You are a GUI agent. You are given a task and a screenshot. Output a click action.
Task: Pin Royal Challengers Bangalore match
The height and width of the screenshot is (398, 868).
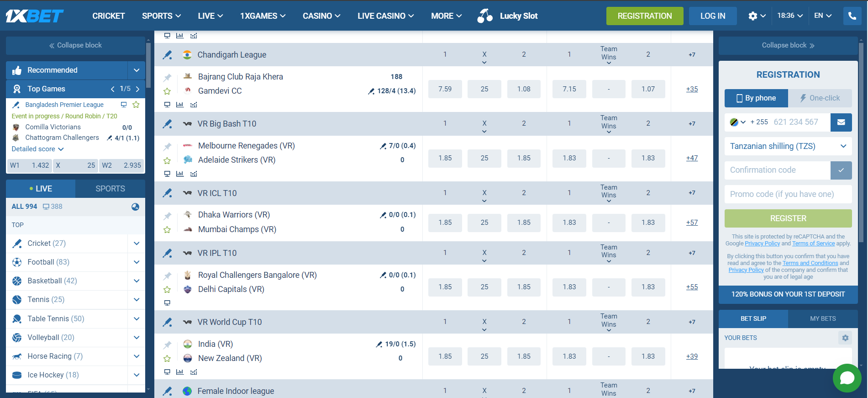tap(167, 276)
